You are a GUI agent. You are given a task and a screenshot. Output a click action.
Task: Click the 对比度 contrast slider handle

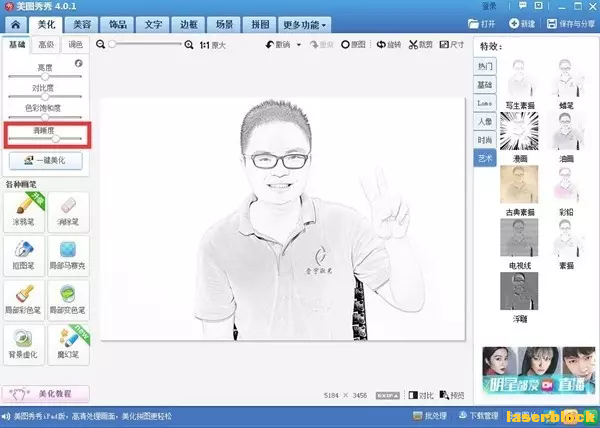45,97
